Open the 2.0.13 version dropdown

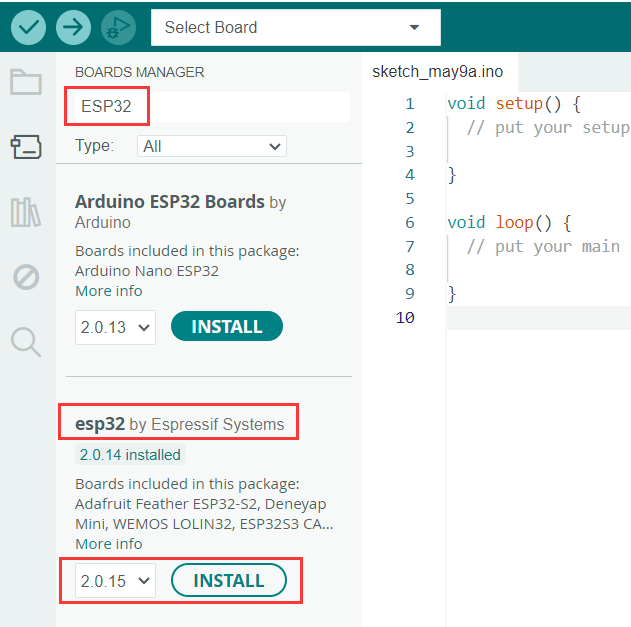(x=115, y=327)
